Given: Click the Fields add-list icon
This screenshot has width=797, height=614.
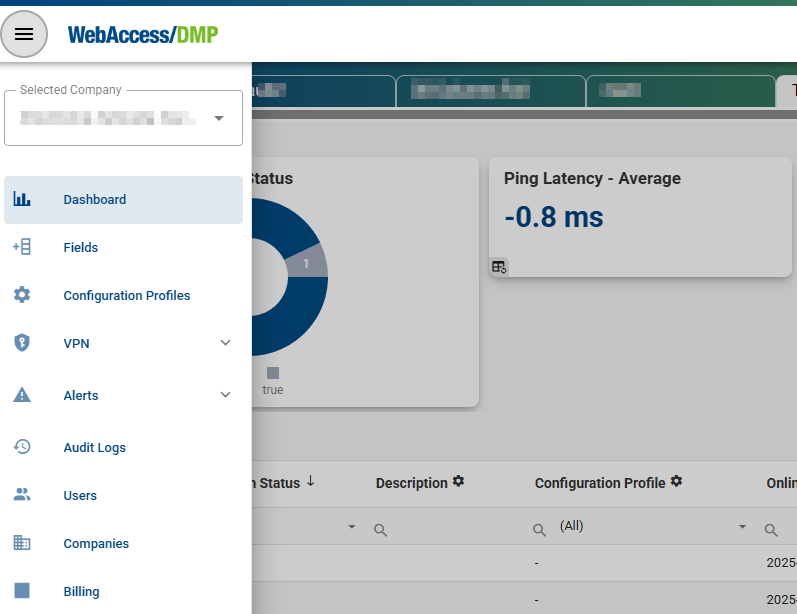Looking at the screenshot, I should (22, 247).
